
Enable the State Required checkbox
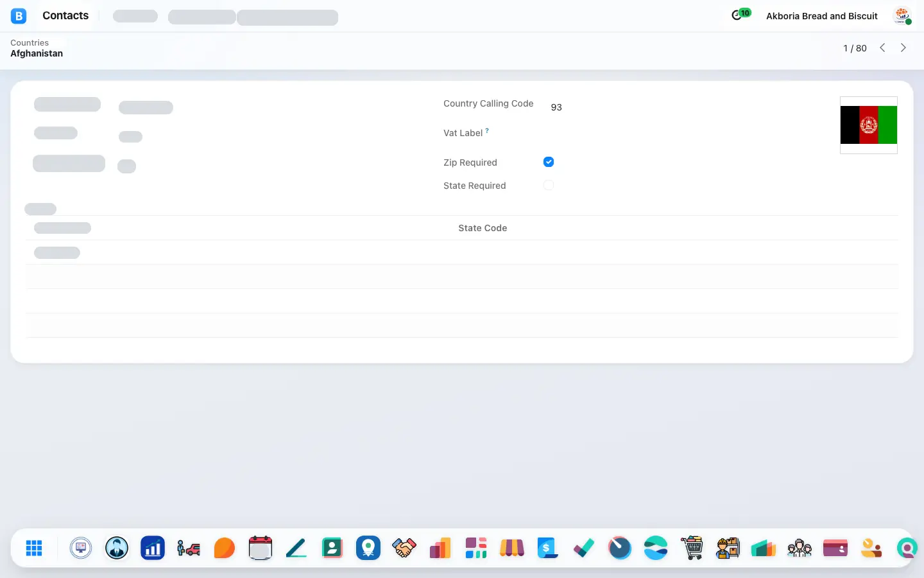click(549, 185)
